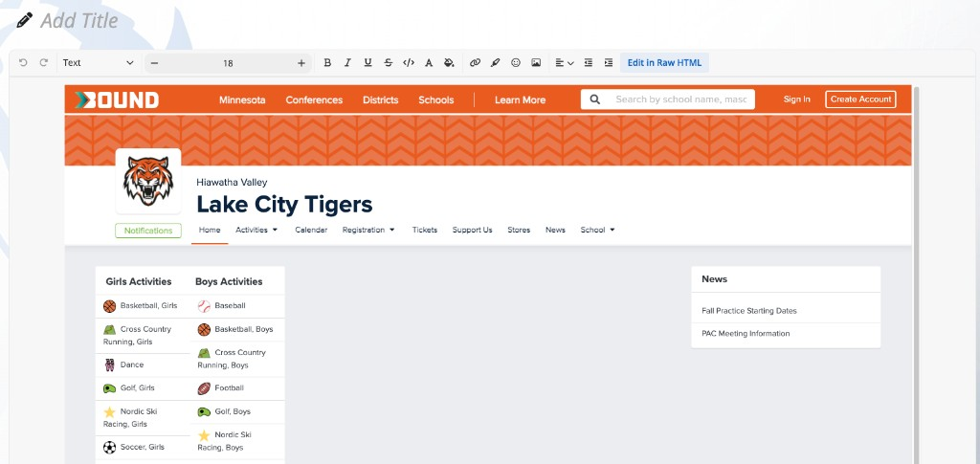
Task: Expand the Registration dropdown tab
Action: pyautogui.click(x=368, y=230)
